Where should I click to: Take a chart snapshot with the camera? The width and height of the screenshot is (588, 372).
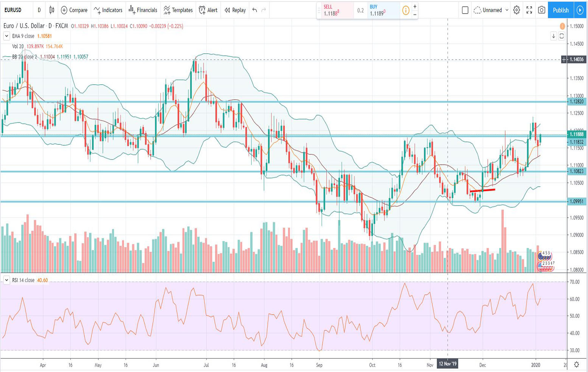(541, 10)
